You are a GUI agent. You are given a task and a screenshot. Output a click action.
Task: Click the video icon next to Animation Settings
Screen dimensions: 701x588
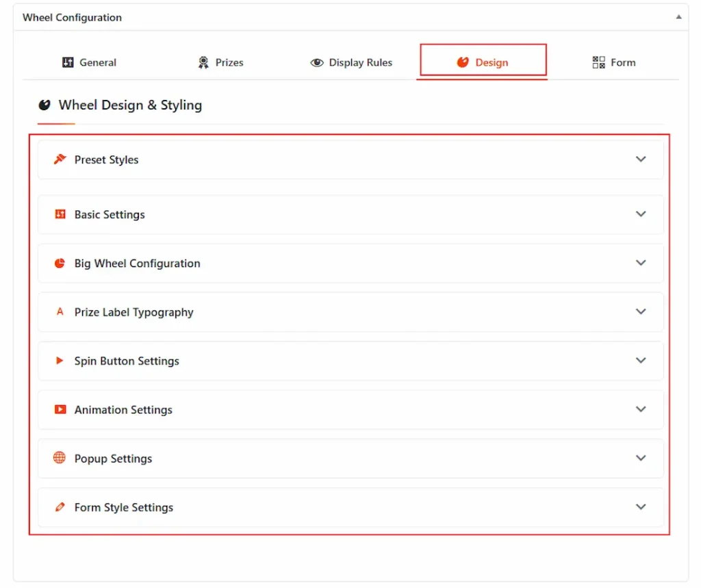coord(60,409)
